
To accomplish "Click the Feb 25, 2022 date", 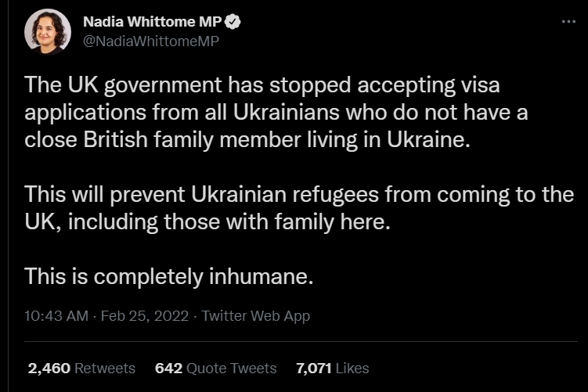I will 144,316.
